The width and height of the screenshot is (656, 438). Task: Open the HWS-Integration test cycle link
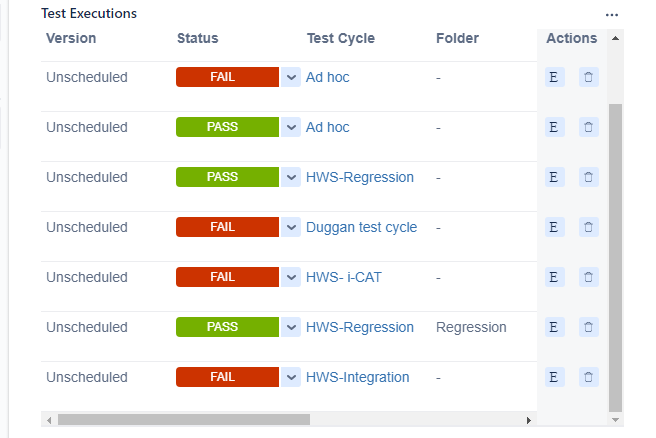(x=357, y=377)
